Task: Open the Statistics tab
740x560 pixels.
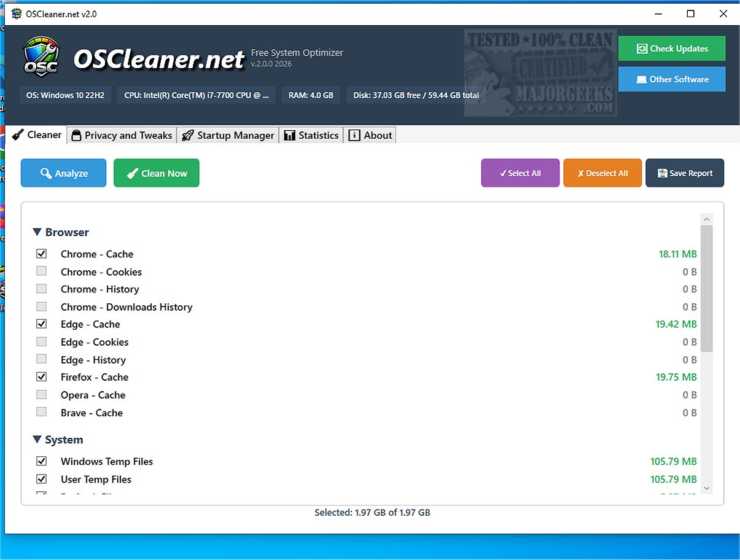Action: (x=311, y=136)
